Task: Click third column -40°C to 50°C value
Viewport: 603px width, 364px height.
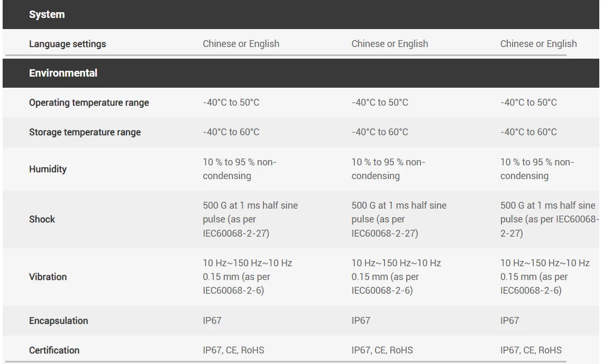Action: click(528, 102)
